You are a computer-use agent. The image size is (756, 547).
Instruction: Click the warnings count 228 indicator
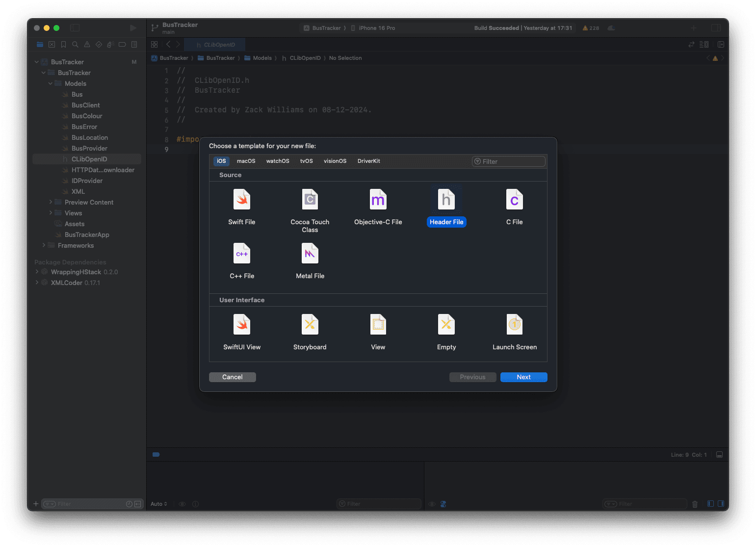[591, 28]
